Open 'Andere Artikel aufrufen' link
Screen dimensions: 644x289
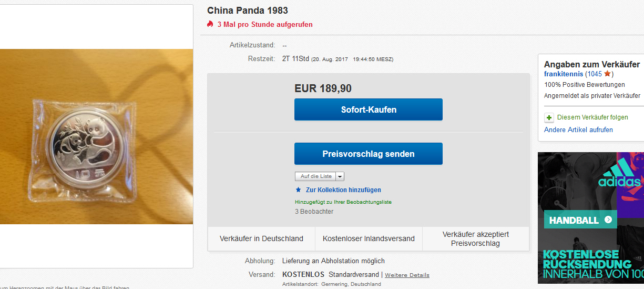pyautogui.click(x=578, y=129)
